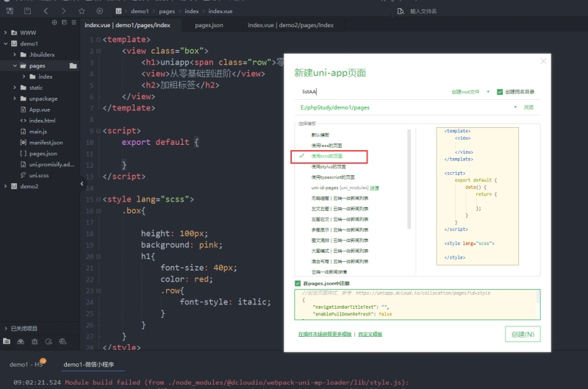
Task: Open uni.scss in the project tree
Action: [39, 175]
